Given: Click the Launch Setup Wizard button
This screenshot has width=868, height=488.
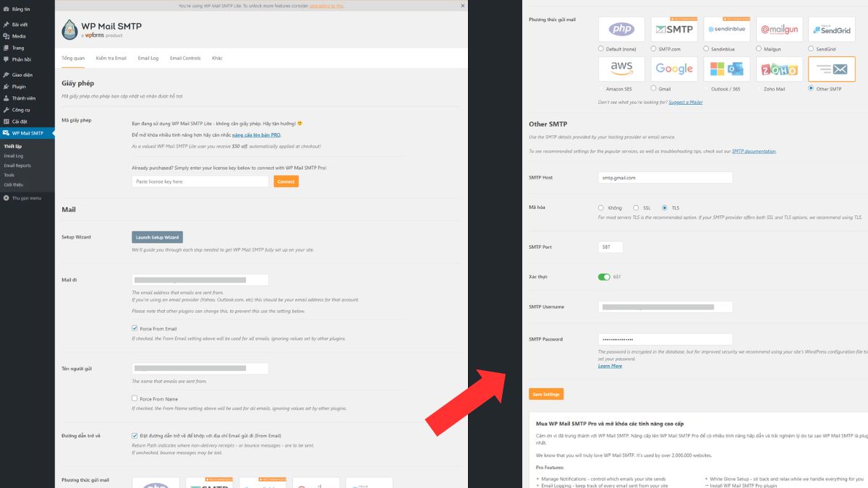Looking at the screenshot, I should pos(157,237).
